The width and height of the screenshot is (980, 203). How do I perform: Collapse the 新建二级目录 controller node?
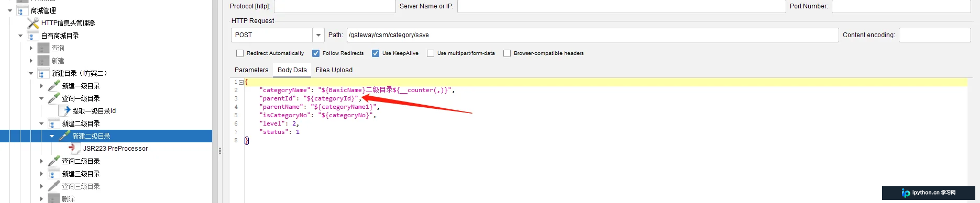(x=41, y=123)
